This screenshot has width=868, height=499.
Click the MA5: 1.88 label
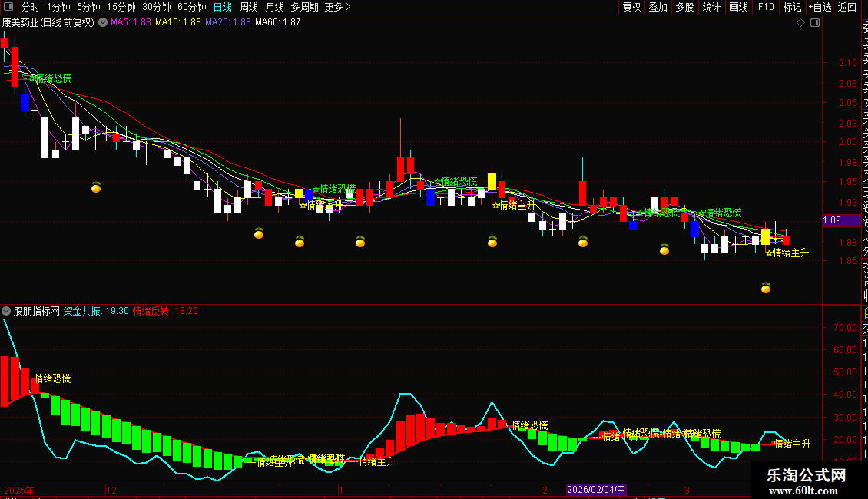pos(131,23)
